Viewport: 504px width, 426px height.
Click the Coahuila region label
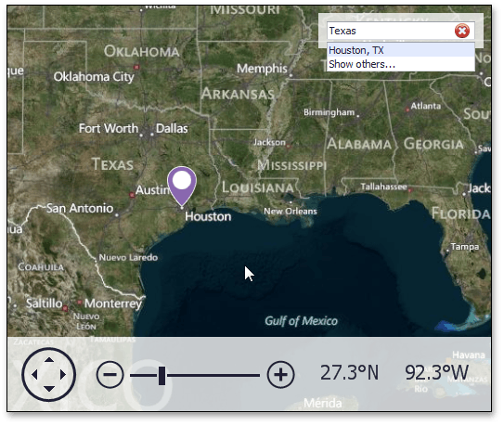[x=41, y=267]
